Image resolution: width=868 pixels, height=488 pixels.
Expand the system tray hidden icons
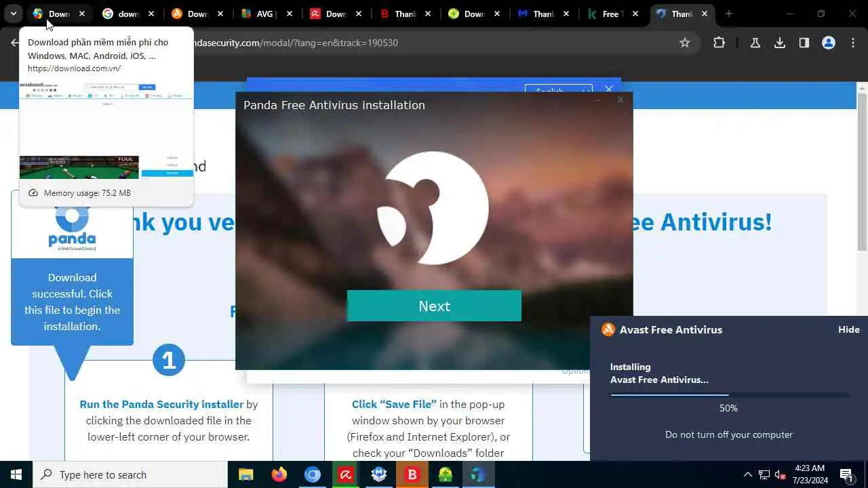click(x=747, y=474)
